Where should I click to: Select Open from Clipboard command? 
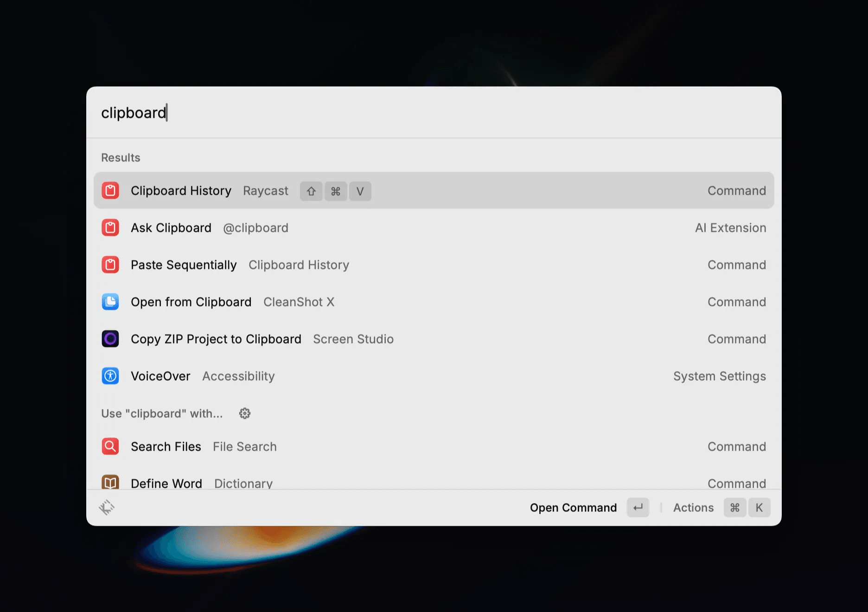pos(434,302)
